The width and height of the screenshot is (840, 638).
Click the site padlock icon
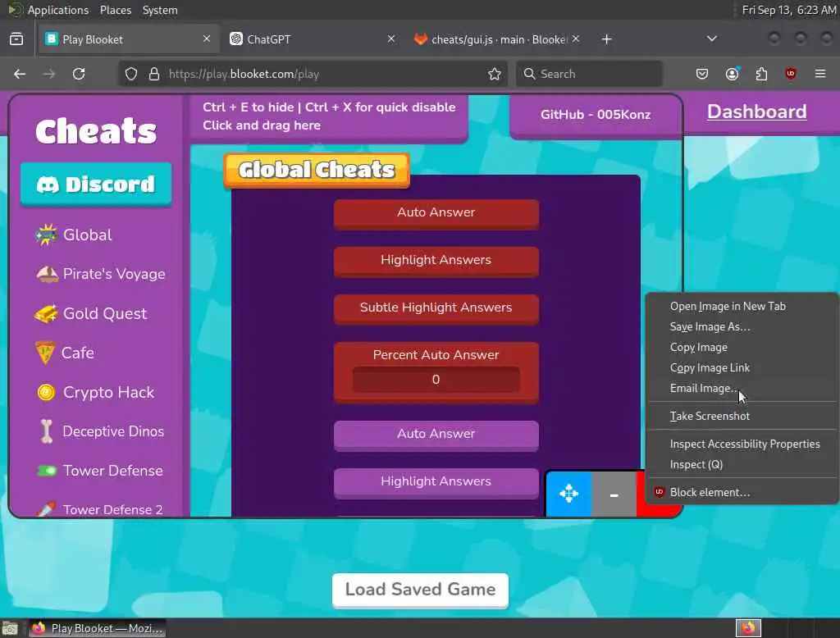point(154,74)
